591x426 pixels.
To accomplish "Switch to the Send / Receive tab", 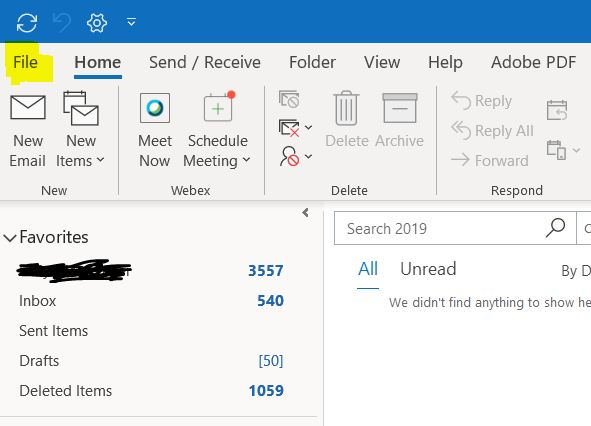I will (x=205, y=62).
